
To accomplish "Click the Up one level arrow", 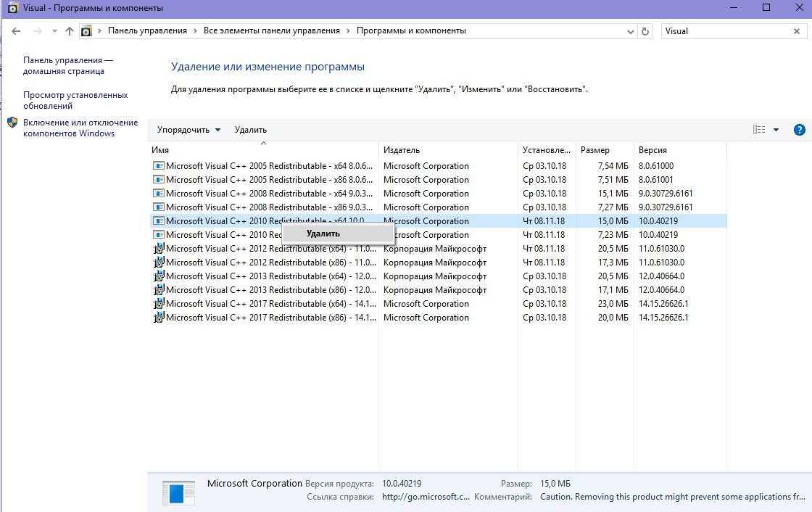I will (70, 31).
